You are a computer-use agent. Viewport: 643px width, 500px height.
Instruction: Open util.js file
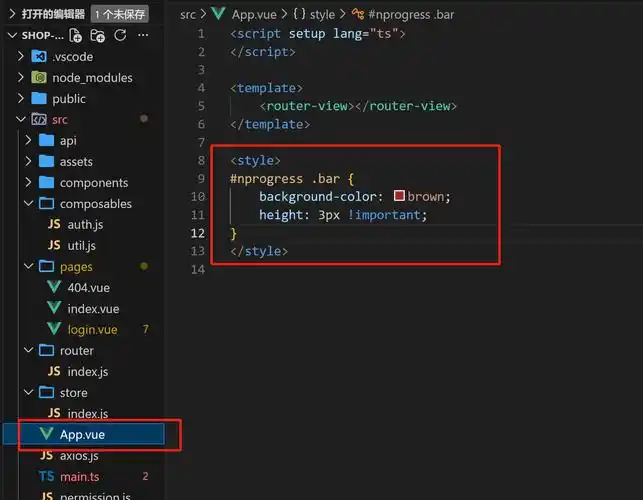(x=82, y=245)
